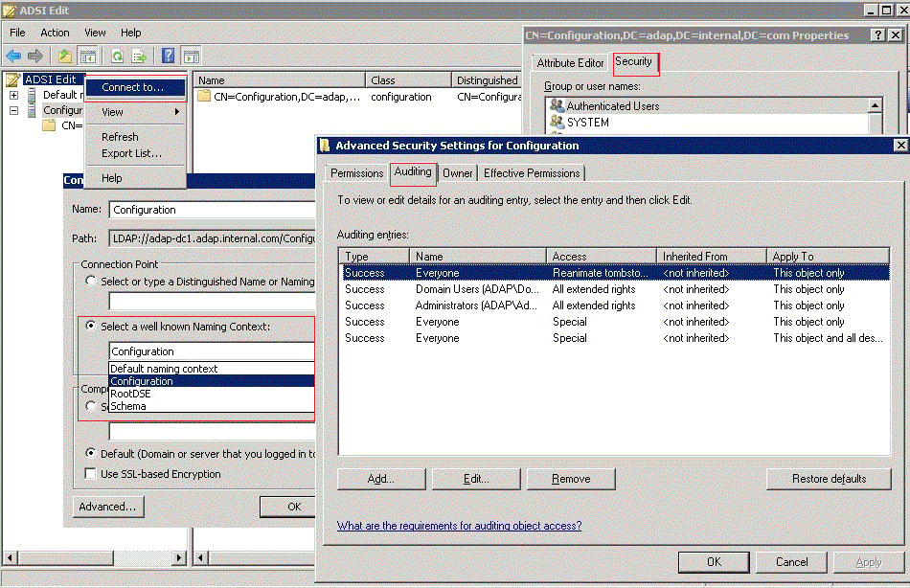The width and height of the screenshot is (910, 588).
Task: Switch to the Permissions tab
Action: point(357,173)
